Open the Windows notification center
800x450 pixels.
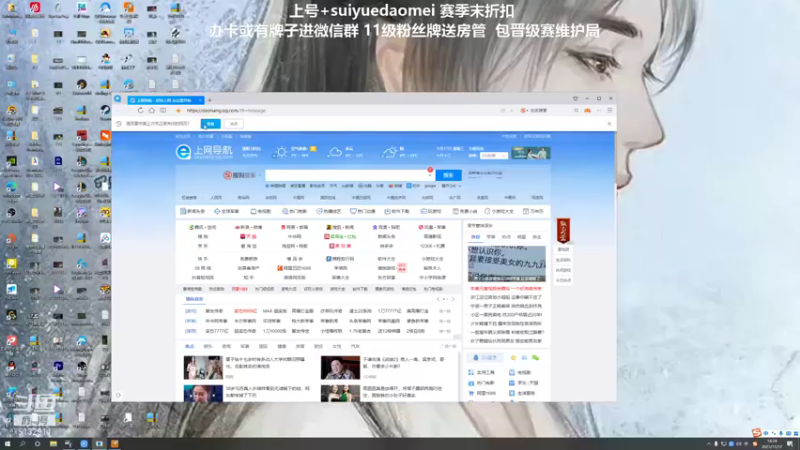[790, 444]
